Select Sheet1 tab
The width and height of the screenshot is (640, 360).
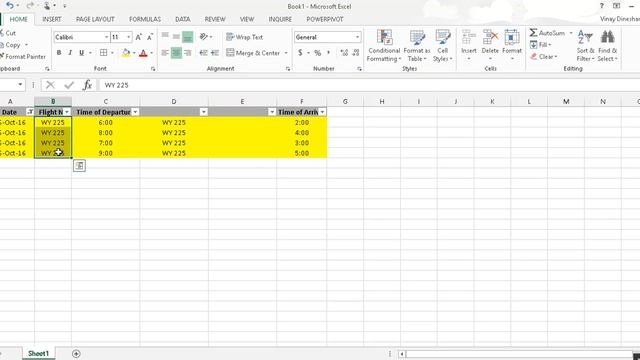point(38,353)
